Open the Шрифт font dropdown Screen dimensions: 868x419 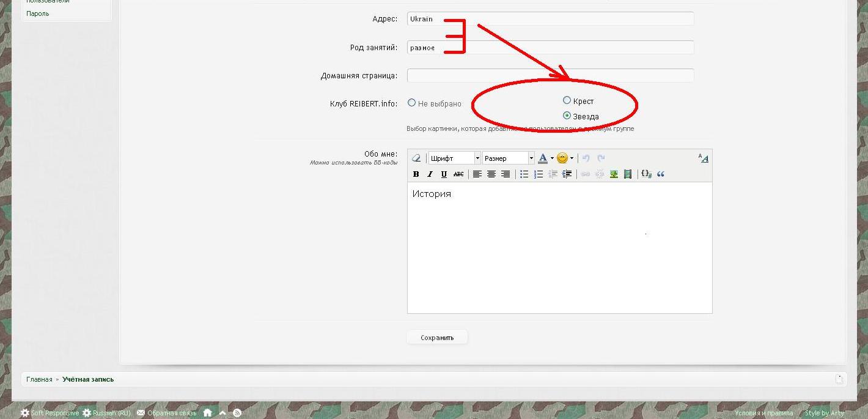coord(454,158)
